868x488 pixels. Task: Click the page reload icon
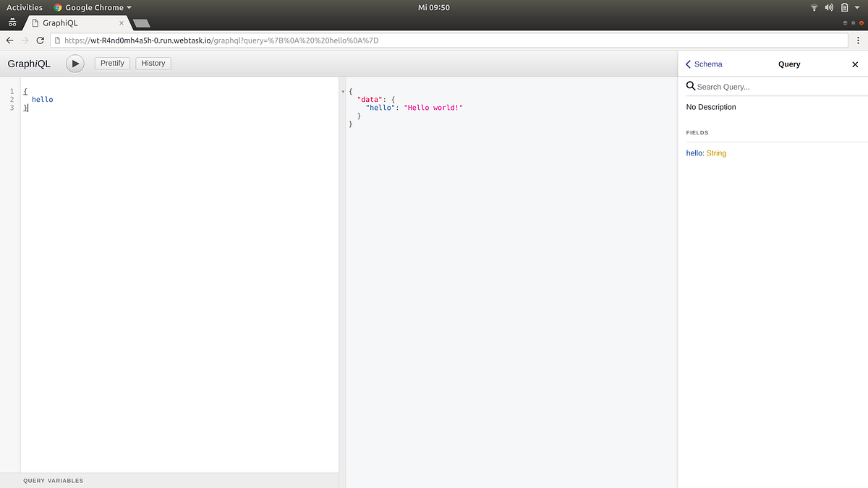[41, 40]
